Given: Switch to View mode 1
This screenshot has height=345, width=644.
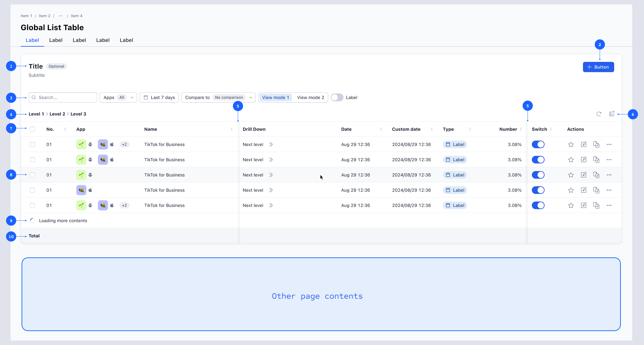Looking at the screenshot, I should (x=275, y=97).
